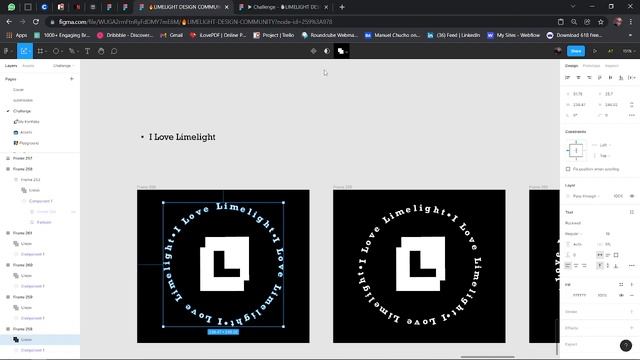Toggle constrain proportions link
The width and height of the screenshot is (640, 360).
[x=632, y=105]
